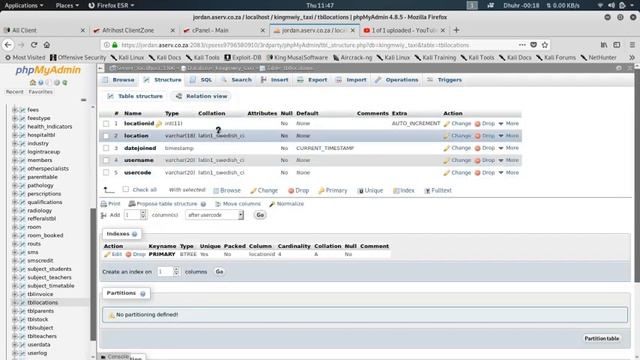Open Partitions help icon

(x=142, y=293)
